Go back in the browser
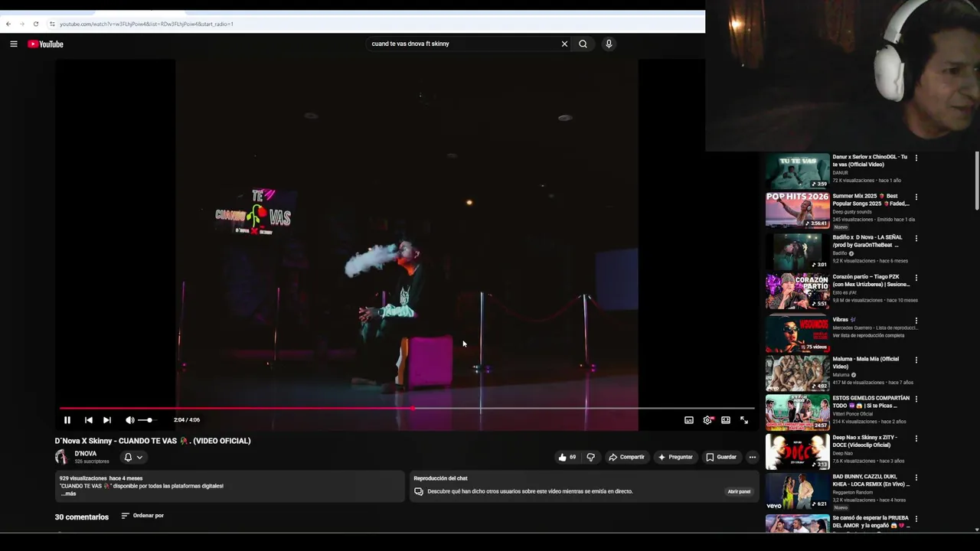Viewport: 980px width, 551px height. pyautogui.click(x=8, y=24)
